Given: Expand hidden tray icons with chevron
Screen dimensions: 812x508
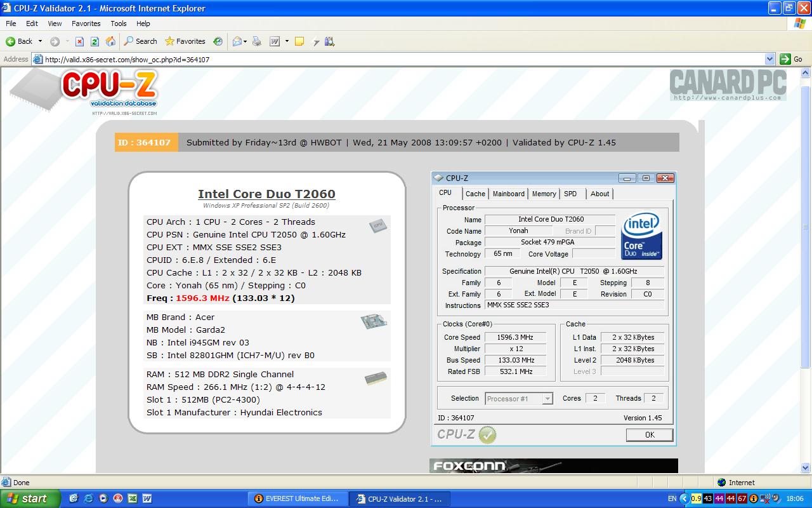Looking at the screenshot, I should point(684,498).
